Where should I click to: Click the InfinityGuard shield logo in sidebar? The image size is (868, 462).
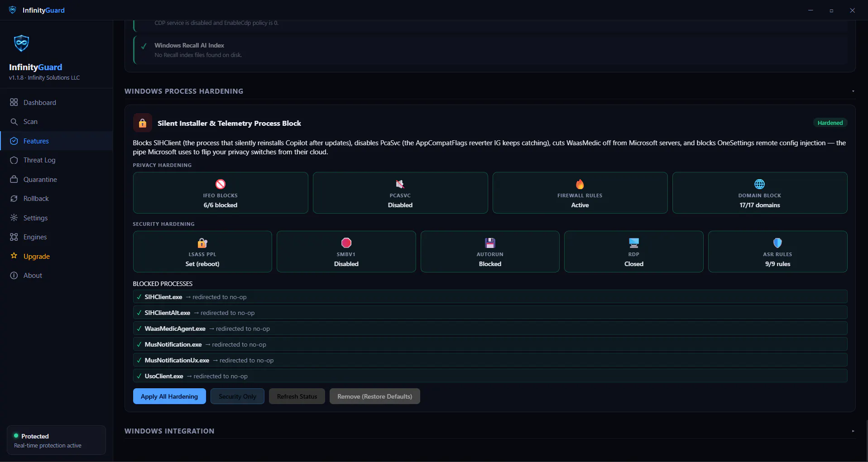(21, 43)
